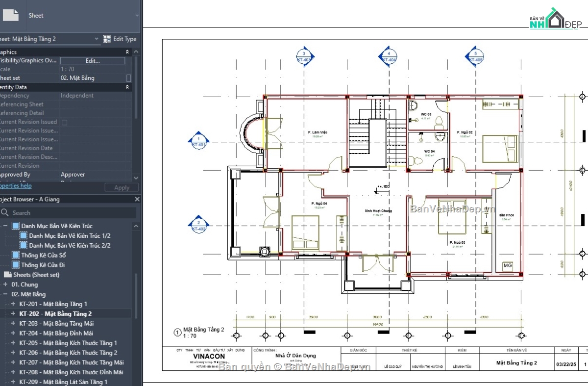Click the Sheet set value '02. Mặt Bằng'
The image size is (588, 386).
click(x=77, y=78)
